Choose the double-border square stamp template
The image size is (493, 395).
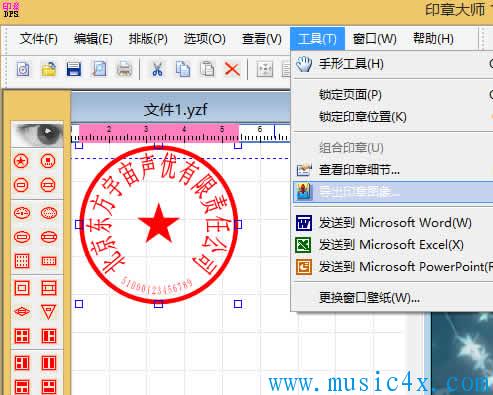pos(22,288)
